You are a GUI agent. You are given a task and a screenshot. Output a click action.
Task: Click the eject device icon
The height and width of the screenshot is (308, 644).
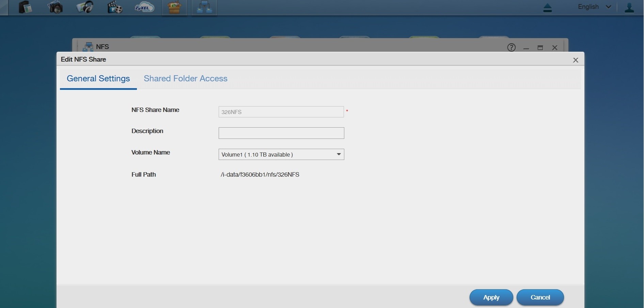548,7
